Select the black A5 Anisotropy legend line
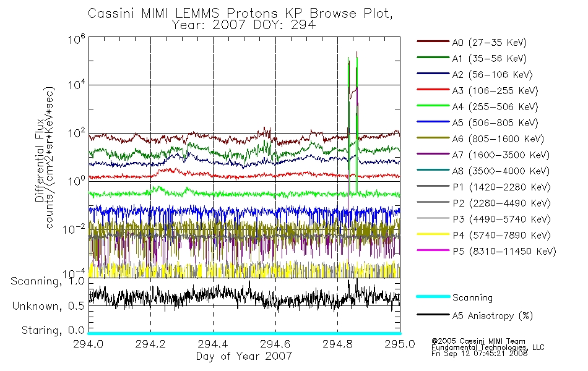This screenshot has height=371, width=588. pyautogui.click(x=433, y=315)
